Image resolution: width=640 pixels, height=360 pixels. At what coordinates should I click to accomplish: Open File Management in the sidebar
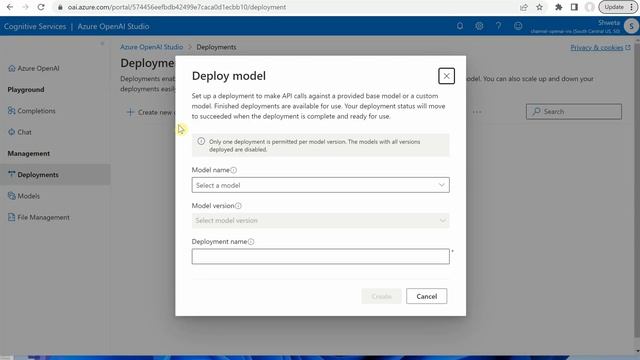tap(39, 217)
